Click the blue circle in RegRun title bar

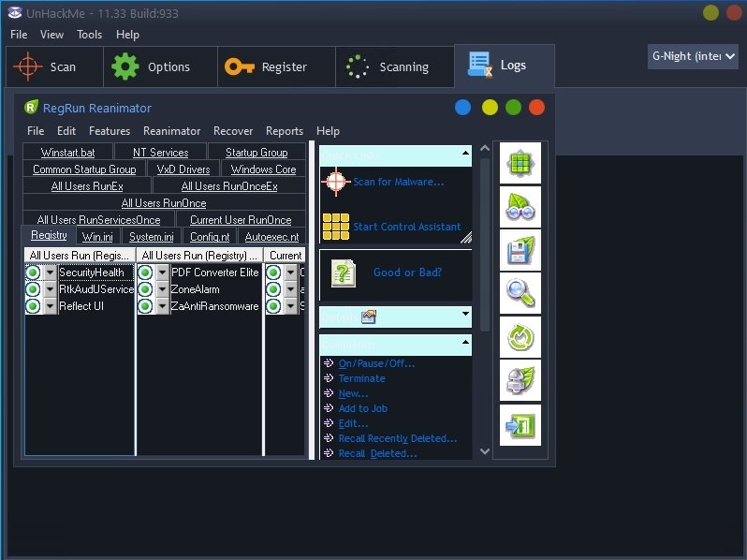tap(462, 108)
